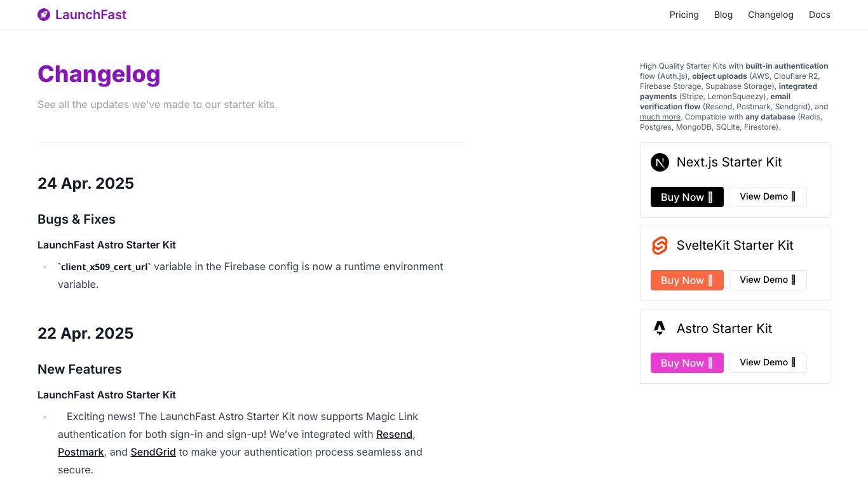Viewport: 868px width, 488px height.
Task: Go to the Blog section
Action: [x=723, y=15]
